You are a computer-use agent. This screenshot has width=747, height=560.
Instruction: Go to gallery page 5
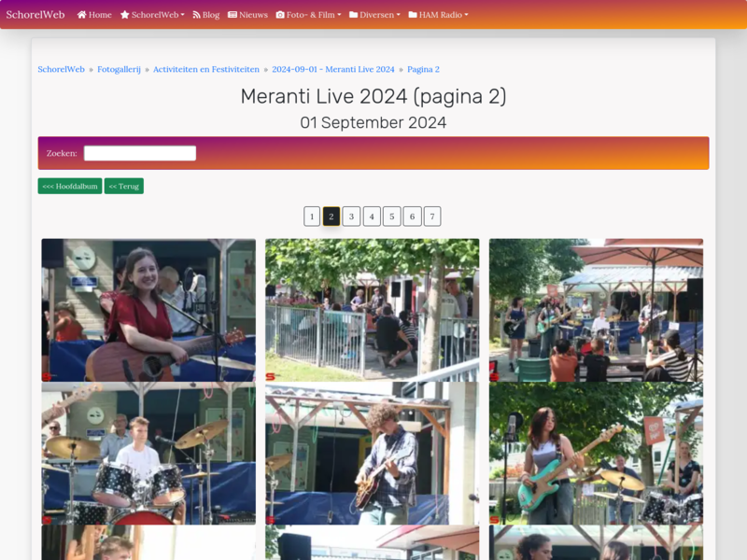[x=391, y=217]
